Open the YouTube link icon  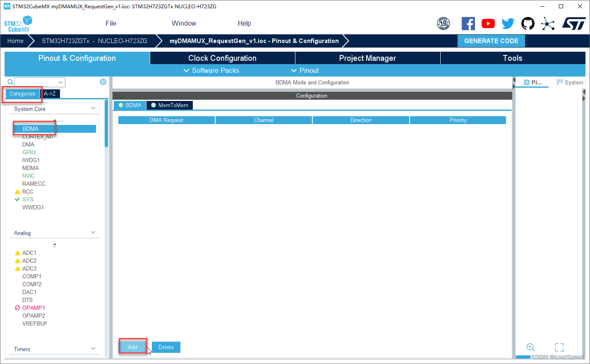[x=488, y=24]
